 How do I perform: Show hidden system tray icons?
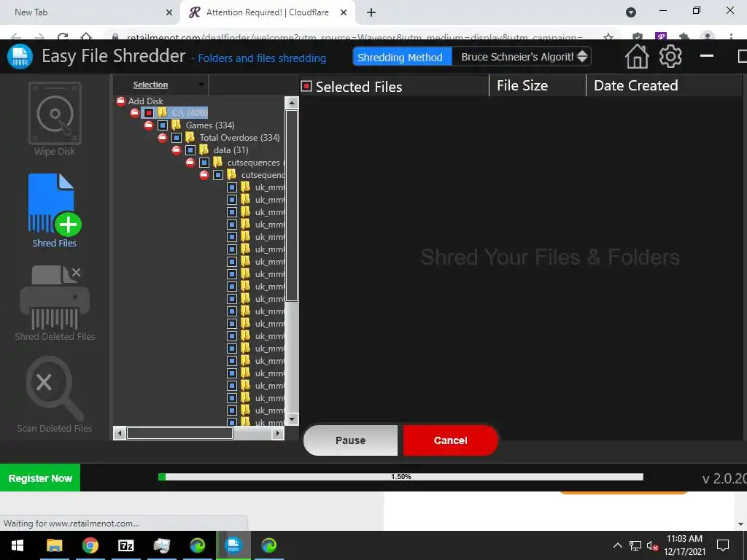point(617,545)
